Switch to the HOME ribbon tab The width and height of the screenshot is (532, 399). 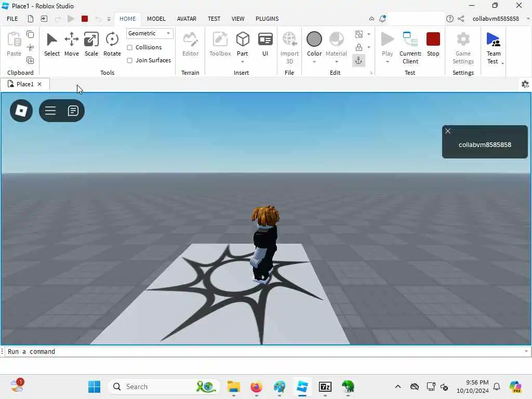pyautogui.click(x=128, y=19)
